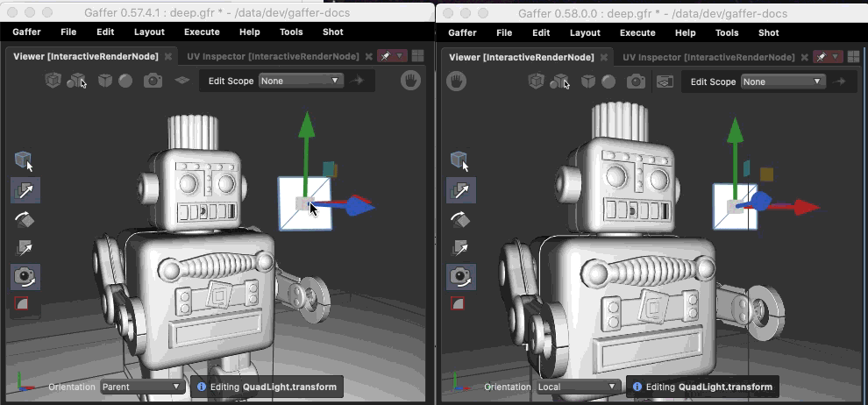This screenshot has width=868, height=405.
Task: Open Help menu in 0.57.4.1 window
Action: (x=250, y=32)
